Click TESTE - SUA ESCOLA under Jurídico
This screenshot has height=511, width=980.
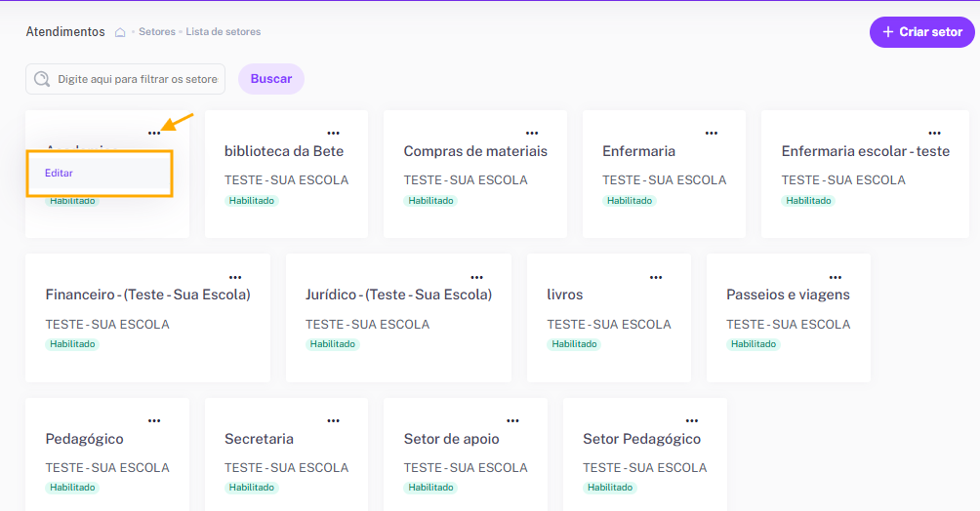point(367,324)
